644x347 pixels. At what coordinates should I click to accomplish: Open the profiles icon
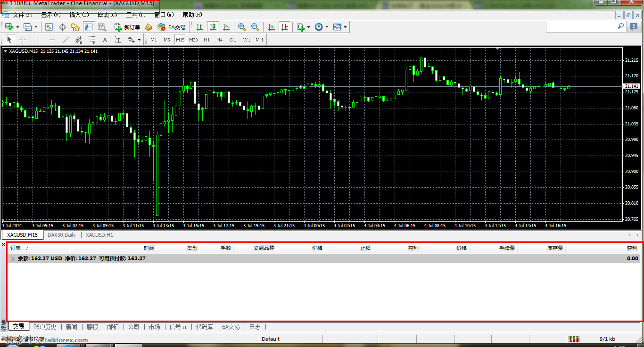point(27,27)
